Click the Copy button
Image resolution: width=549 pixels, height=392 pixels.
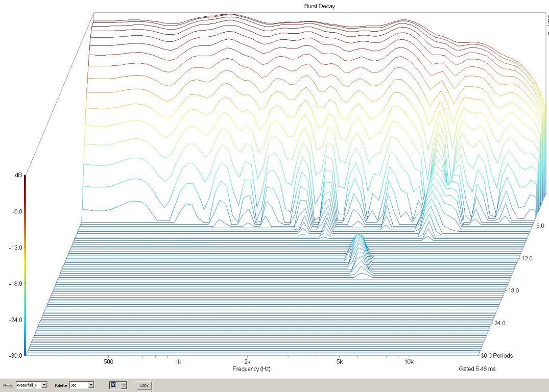click(x=144, y=385)
